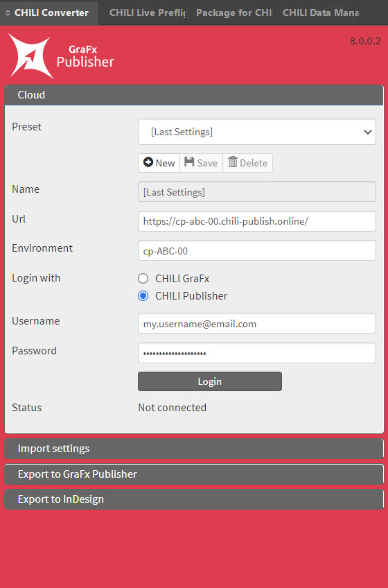Expand the Import settings section
The image size is (388, 588).
tap(194, 449)
